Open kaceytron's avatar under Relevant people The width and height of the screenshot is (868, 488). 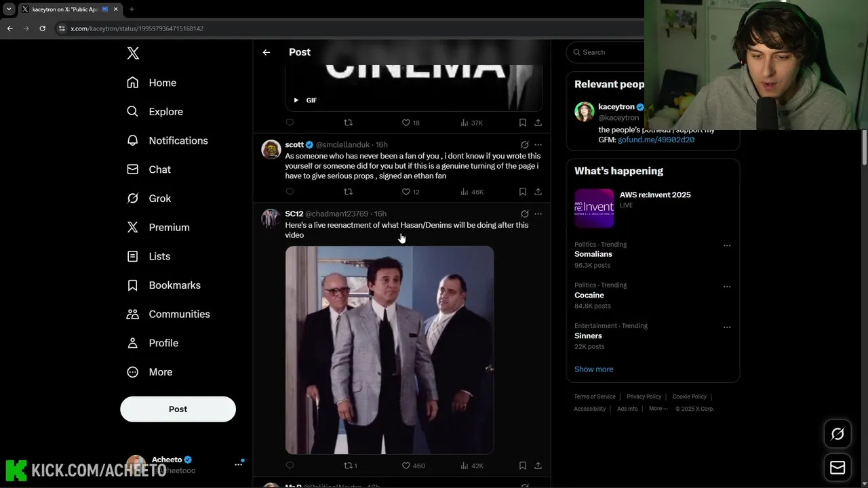coord(585,112)
